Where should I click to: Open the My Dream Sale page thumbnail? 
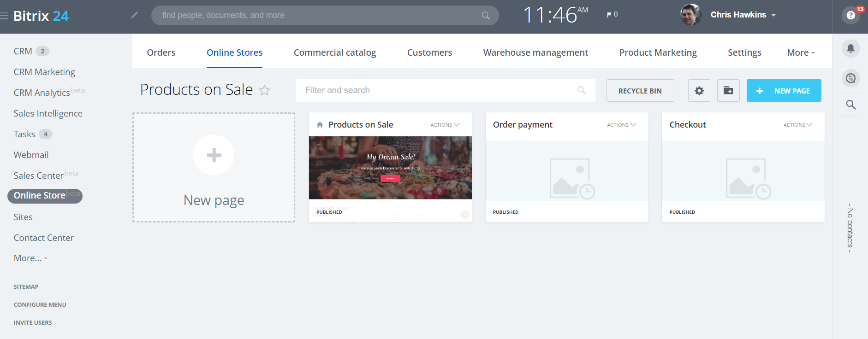click(390, 168)
